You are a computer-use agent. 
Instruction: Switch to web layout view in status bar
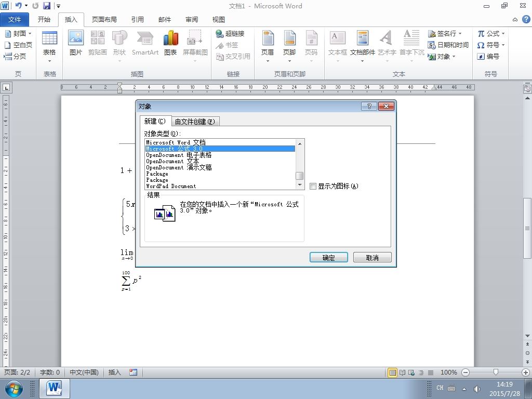point(411,373)
